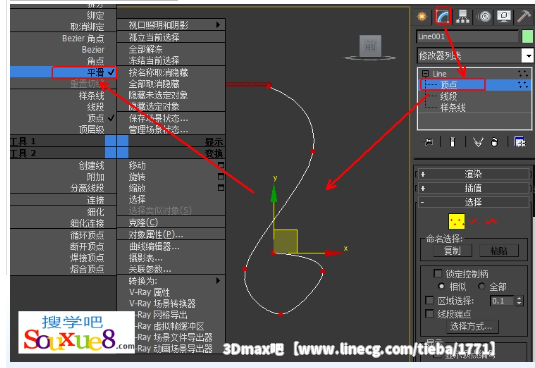Click the ViewCube in the viewport
The height and width of the screenshot is (368, 535).
tap(370, 46)
